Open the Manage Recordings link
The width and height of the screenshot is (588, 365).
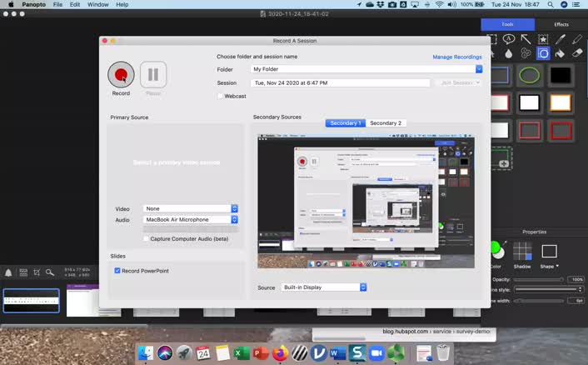(x=457, y=57)
